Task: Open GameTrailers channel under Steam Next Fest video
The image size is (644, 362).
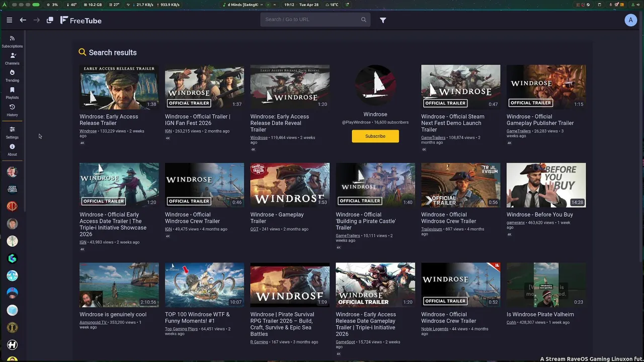Action: tap(433, 137)
